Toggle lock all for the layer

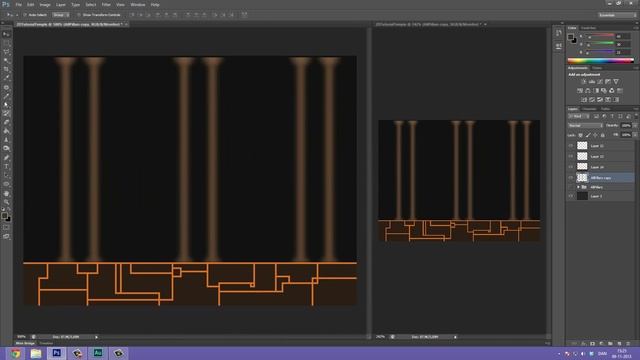coord(603,135)
